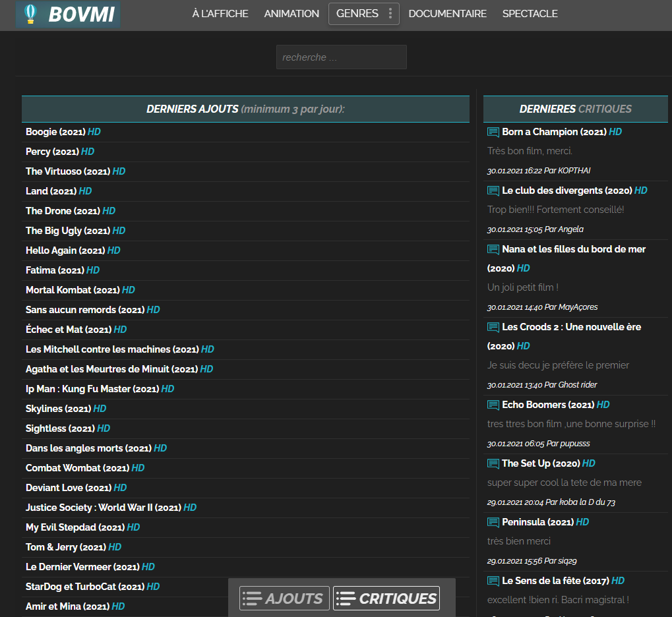Open The Drone (2021) link

pos(71,211)
